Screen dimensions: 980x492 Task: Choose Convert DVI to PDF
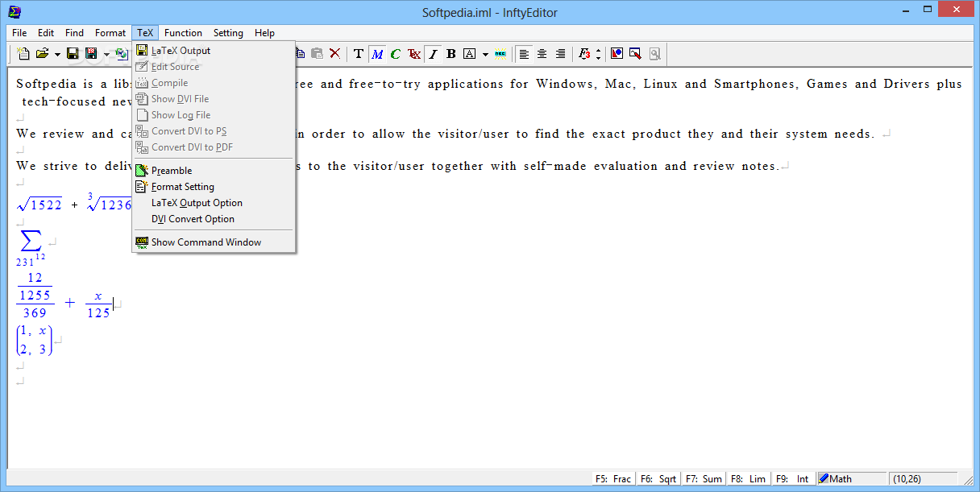pos(214,147)
